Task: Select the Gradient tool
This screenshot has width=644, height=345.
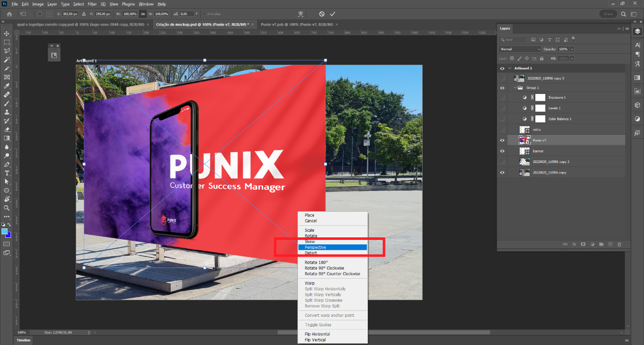Action: [7, 138]
